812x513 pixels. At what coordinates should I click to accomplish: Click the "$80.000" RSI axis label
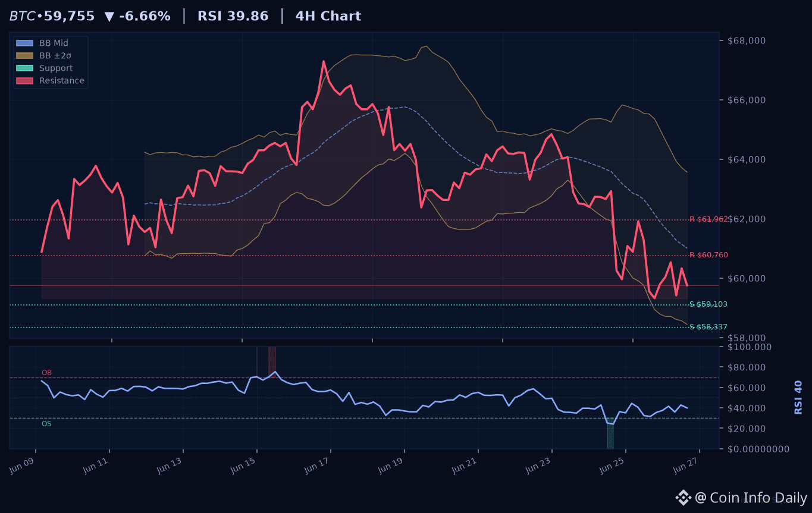click(x=747, y=367)
